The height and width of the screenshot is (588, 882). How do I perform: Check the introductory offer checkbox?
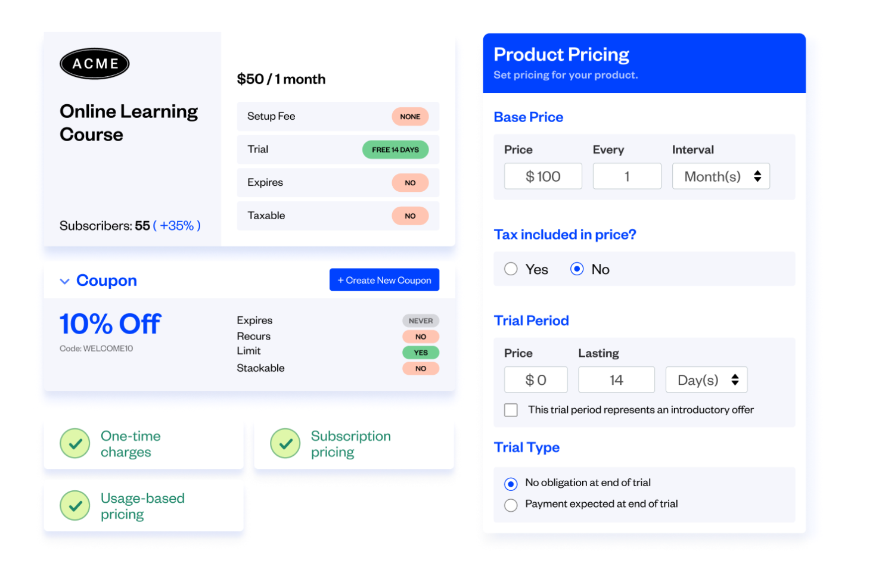pos(511,410)
